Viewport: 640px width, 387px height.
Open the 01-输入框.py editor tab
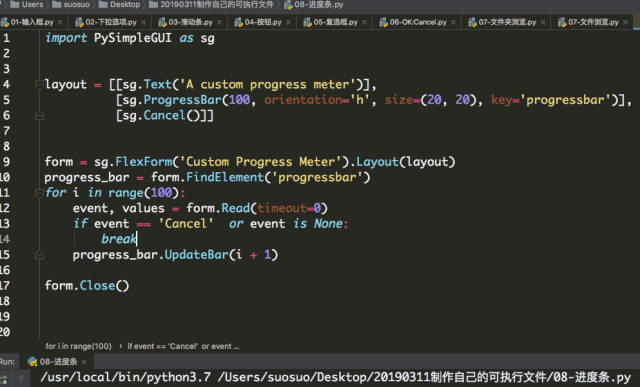(31, 22)
